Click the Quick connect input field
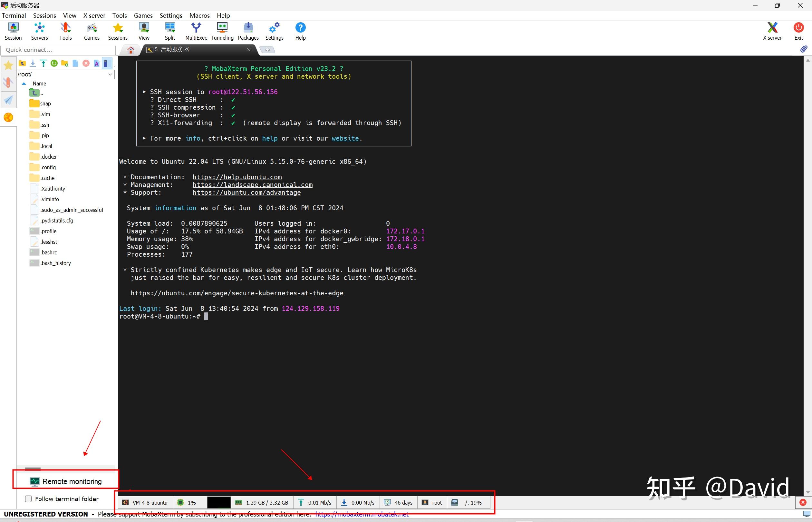The height and width of the screenshot is (522, 812). (58, 50)
